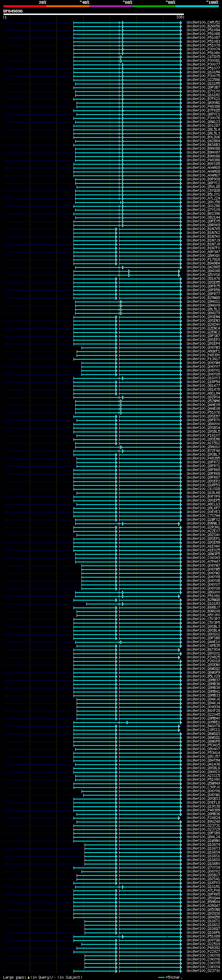Viewport: 222px width, 980px height.
Task: Select hit UniRef100_P24825
Action: pos(203,657)
